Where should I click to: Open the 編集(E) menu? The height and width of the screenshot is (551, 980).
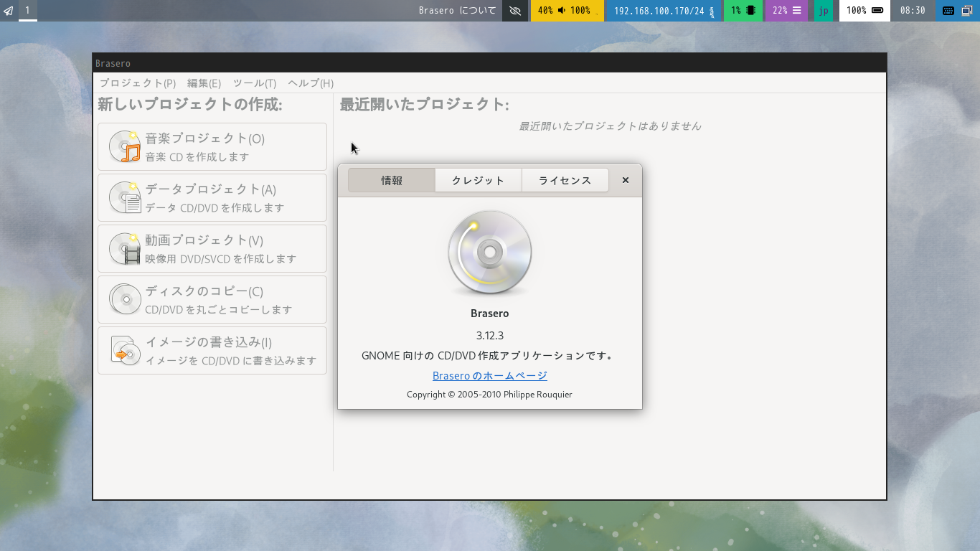pos(204,83)
